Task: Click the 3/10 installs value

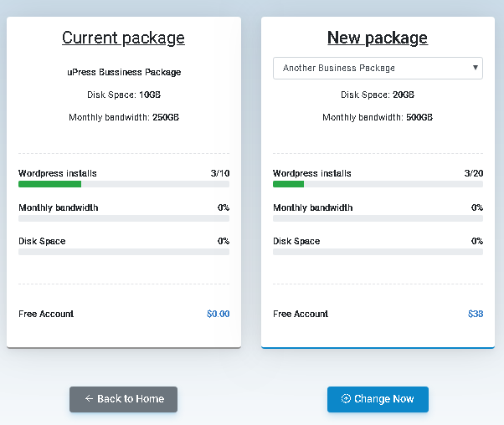Action: (220, 173)
